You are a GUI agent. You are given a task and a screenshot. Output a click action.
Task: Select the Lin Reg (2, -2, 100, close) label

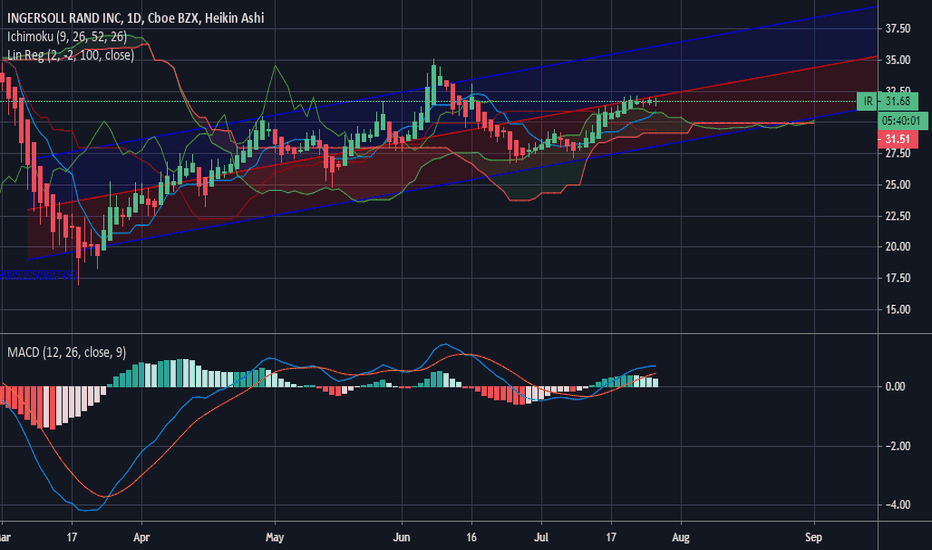pyautogui.click(x=70, y=55)
